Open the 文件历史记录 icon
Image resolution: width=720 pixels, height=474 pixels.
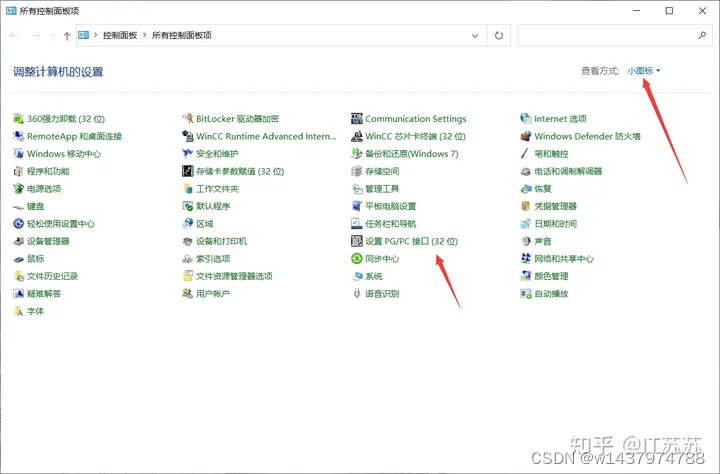pyautogui.click(x=18, y=276)
